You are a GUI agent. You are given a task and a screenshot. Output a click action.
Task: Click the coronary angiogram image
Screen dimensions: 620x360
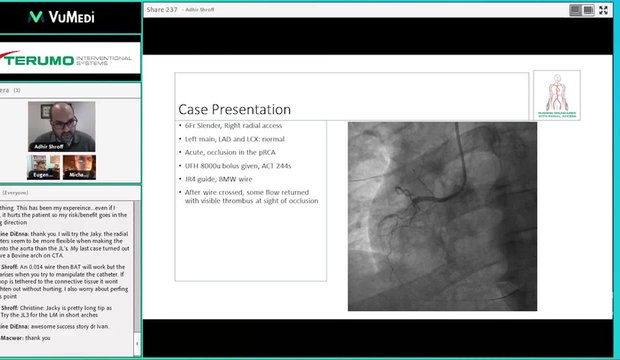tap(442, 216)
